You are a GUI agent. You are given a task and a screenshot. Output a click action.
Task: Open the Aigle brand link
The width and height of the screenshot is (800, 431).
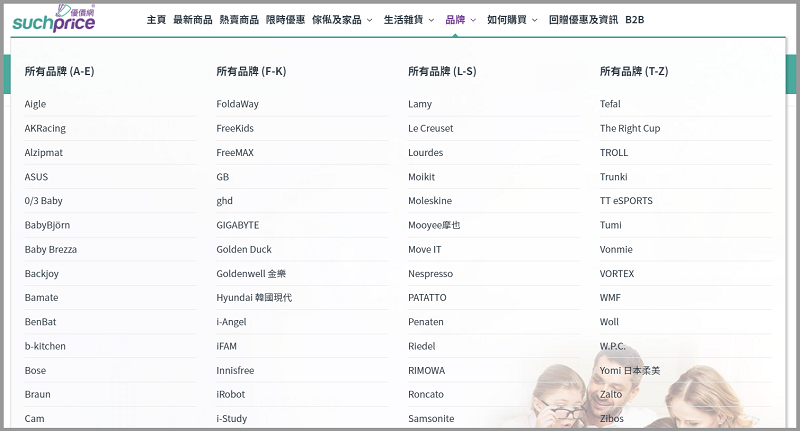[35, 104]
